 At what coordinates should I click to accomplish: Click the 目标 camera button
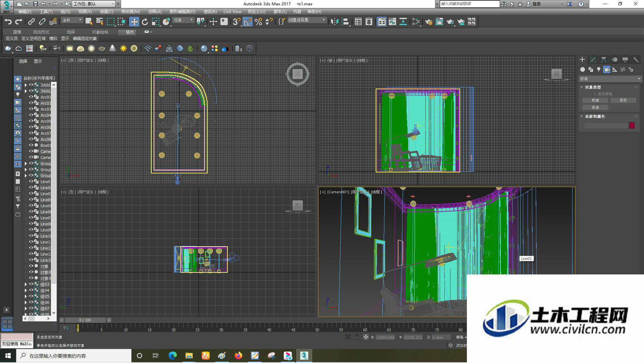623,100
